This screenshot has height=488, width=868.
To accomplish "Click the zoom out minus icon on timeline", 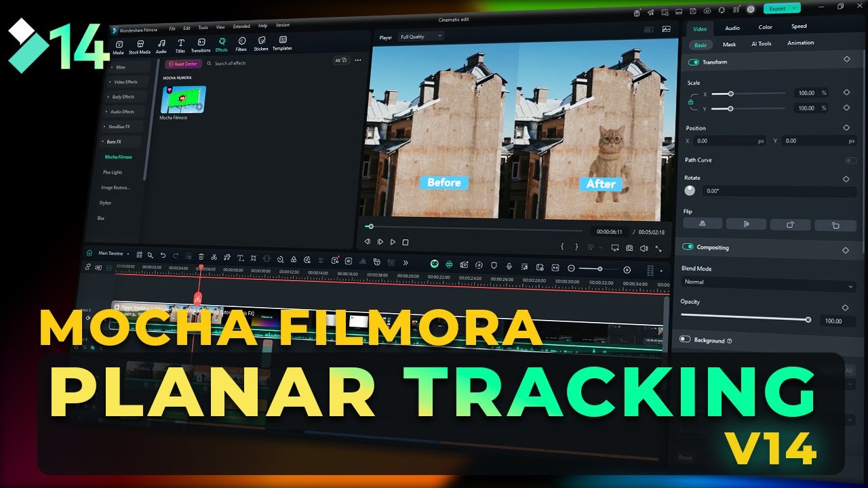I will (x=571, y=268).
